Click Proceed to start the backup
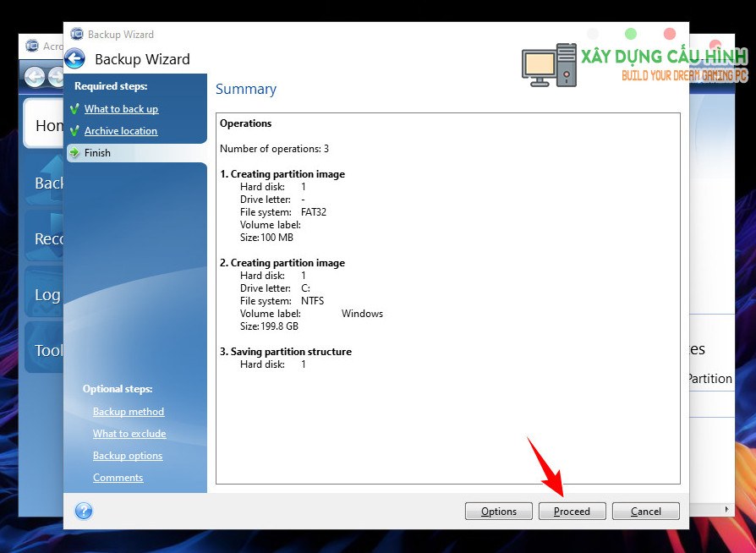This screenshot has width=756, height=553. pyautogui.click(x=572, y=511)
